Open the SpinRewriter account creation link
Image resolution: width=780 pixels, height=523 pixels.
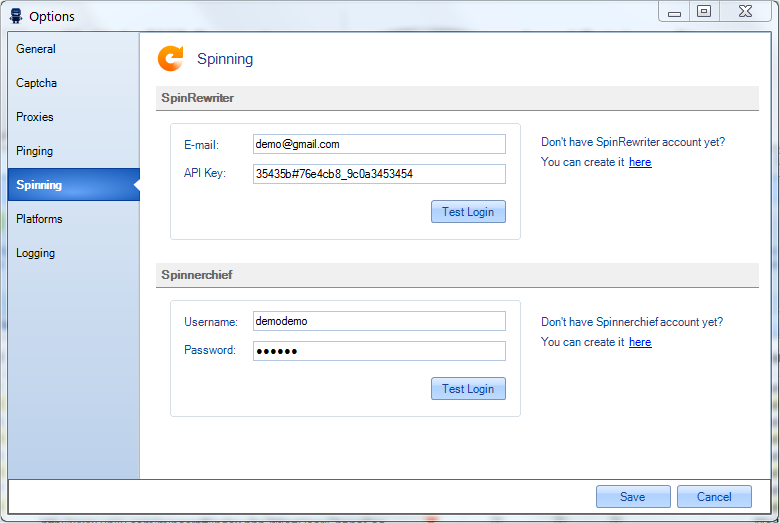640,162
